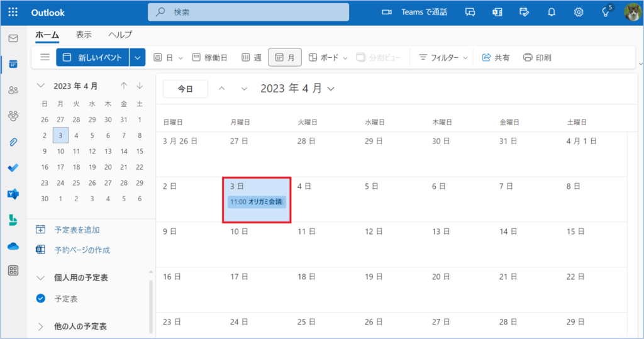This screenshot has height=339, width=644.
Task: Toggle the 予定表 calendar checkbox
Action: tap(41, 299)
